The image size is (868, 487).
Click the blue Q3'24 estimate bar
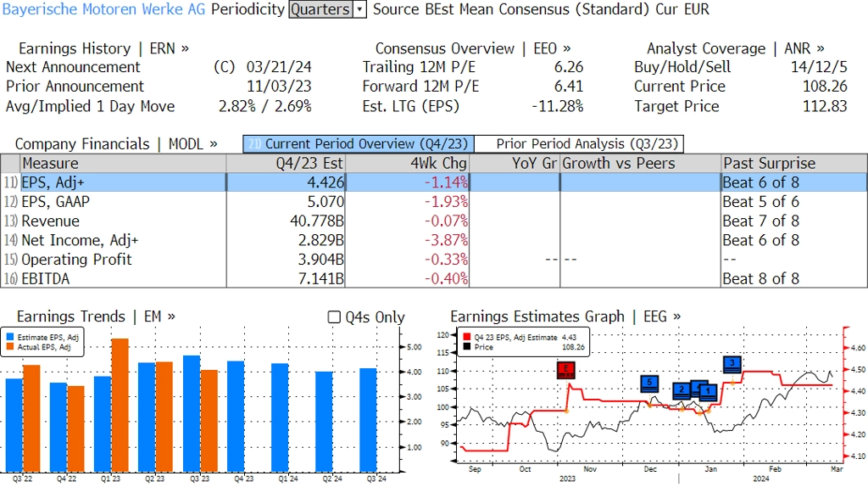pyautogui.click(x=368, y=420)
